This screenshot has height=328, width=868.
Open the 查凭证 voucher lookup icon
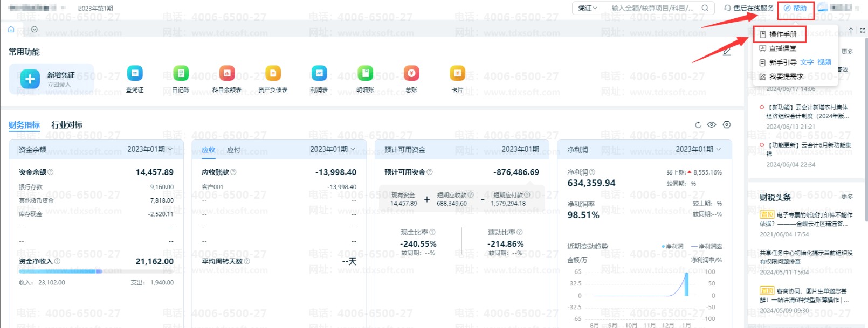point(134,73)
